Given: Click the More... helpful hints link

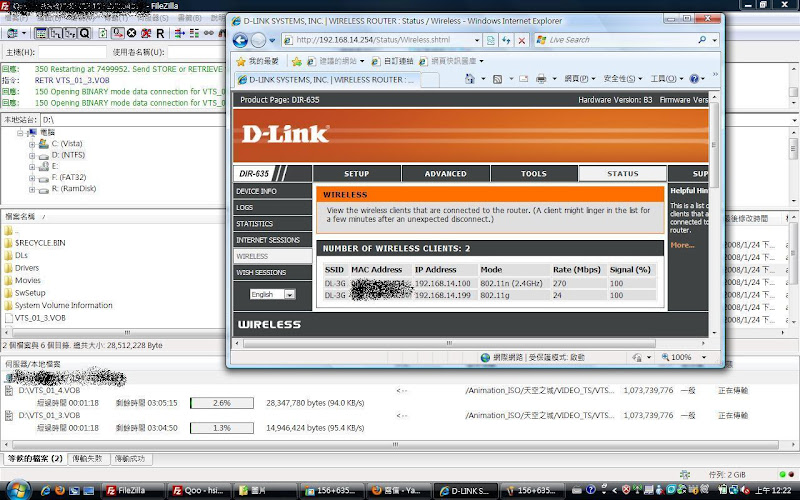Looking at the screenshot, I should click(x=682, y=245).
